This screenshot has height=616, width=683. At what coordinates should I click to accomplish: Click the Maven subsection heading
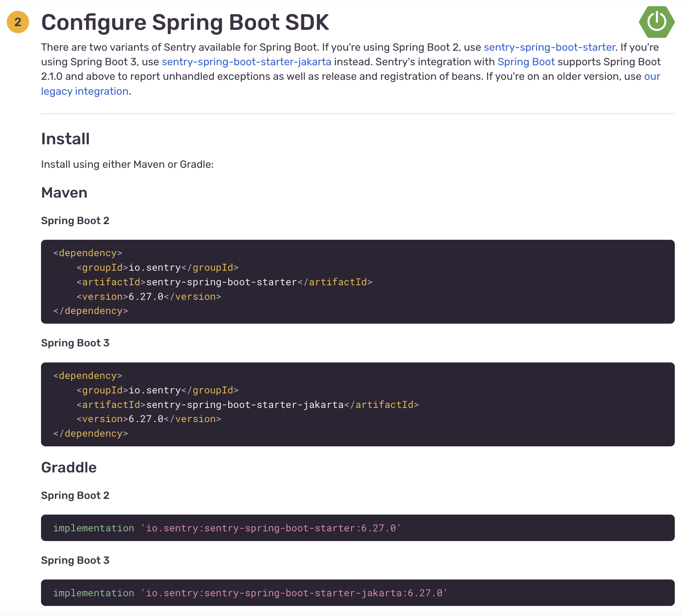[64, 193]
